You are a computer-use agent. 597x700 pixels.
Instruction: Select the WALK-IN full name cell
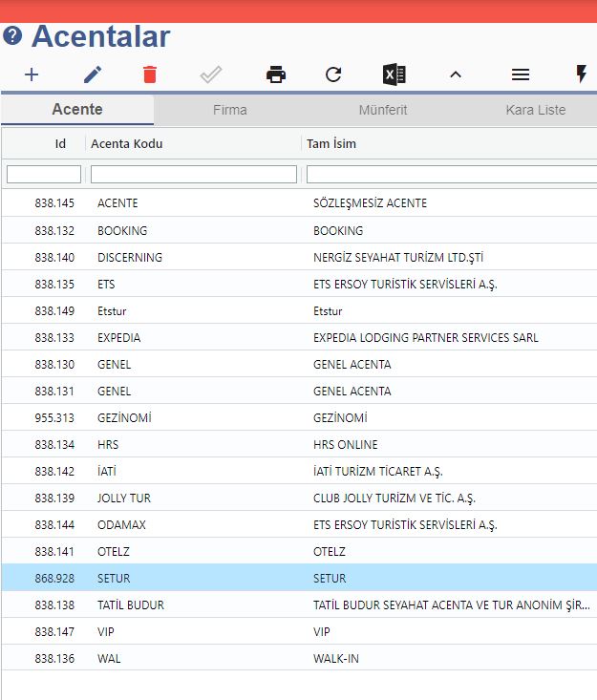click(336, 659)
